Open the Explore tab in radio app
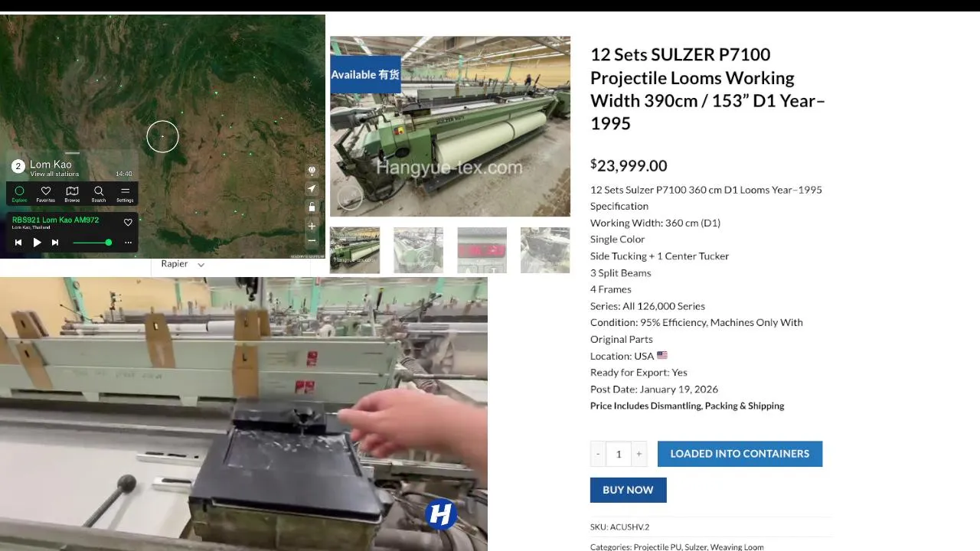The width and height of the screenshot is (980, 551). tap(19, 194)
